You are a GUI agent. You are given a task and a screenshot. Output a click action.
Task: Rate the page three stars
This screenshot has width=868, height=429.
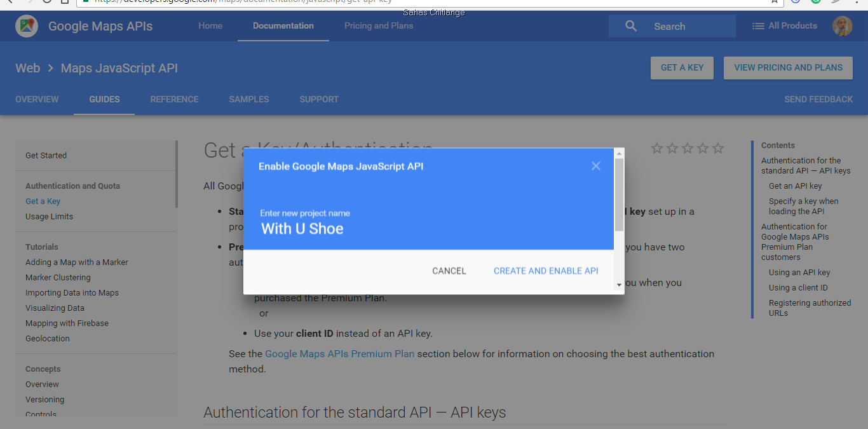tap(688, 148)
